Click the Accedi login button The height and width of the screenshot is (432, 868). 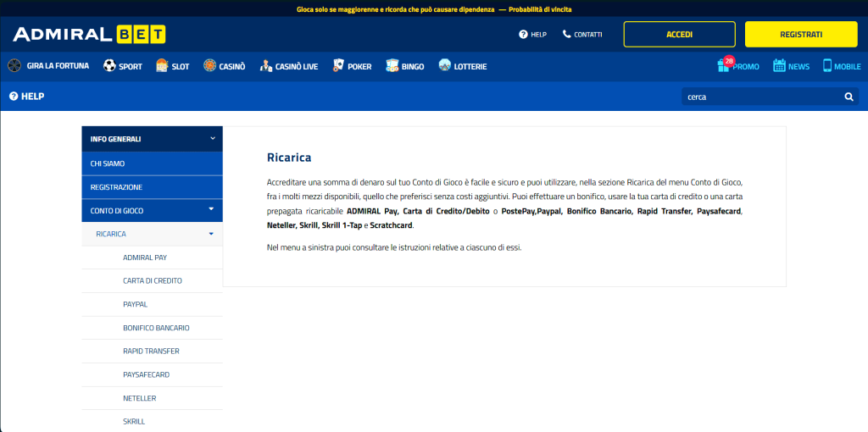point(679,35)
